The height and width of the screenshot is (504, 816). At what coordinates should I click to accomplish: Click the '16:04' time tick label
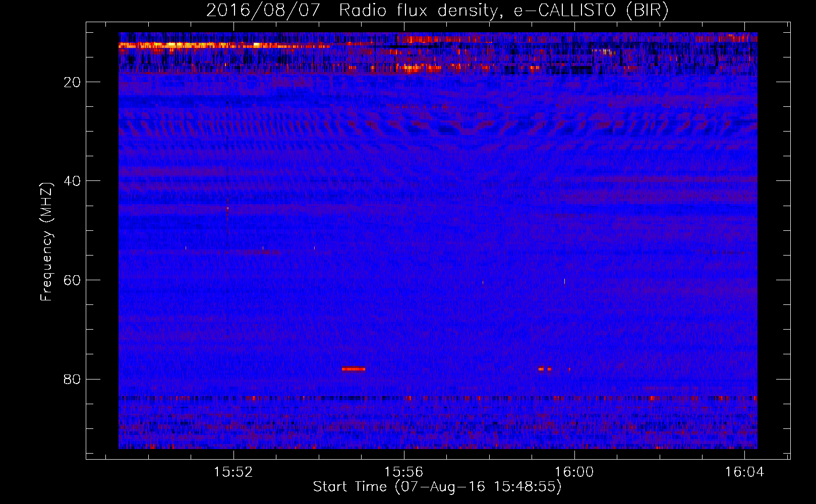[x=744, y=472]
